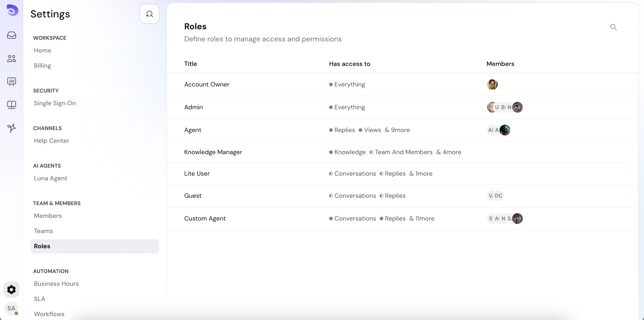Viewport: 644px width, 320px height.
Task: Click the contacts people icon
Action: click(11, 59)
